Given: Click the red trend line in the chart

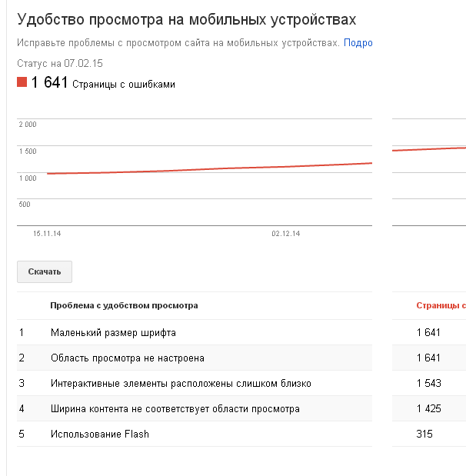Looking at the screenshot, I should pyautogui.click(x=209, y=168).
